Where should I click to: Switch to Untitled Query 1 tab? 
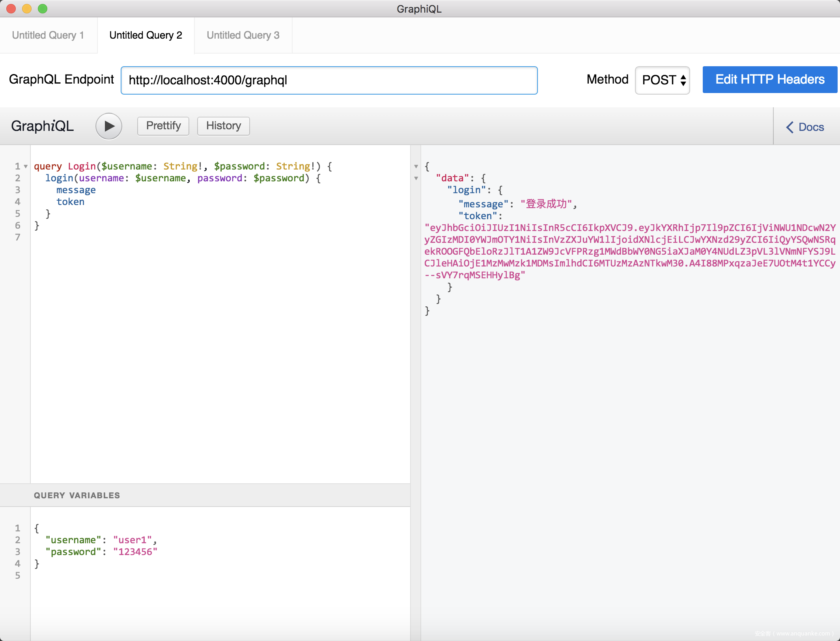click(48, 35)
